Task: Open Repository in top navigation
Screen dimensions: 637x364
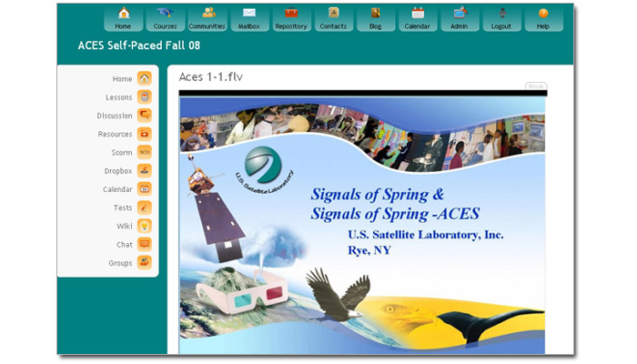Action: [292, 19]
